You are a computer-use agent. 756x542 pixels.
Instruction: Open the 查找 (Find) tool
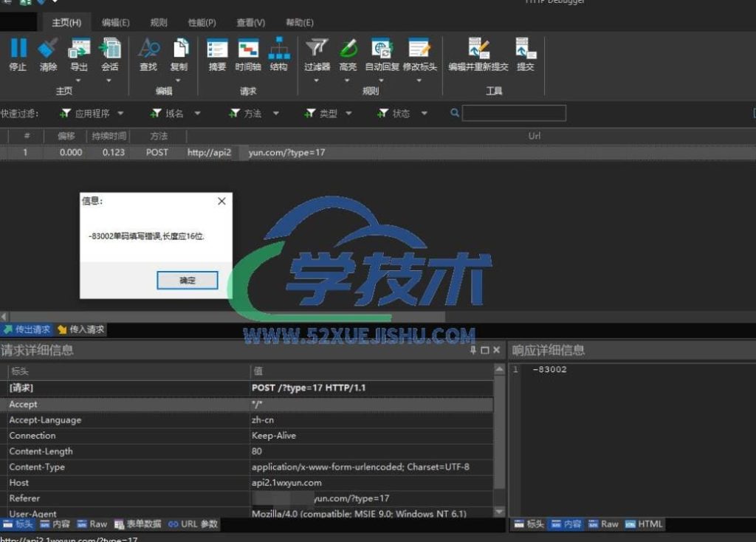point(148,49)
